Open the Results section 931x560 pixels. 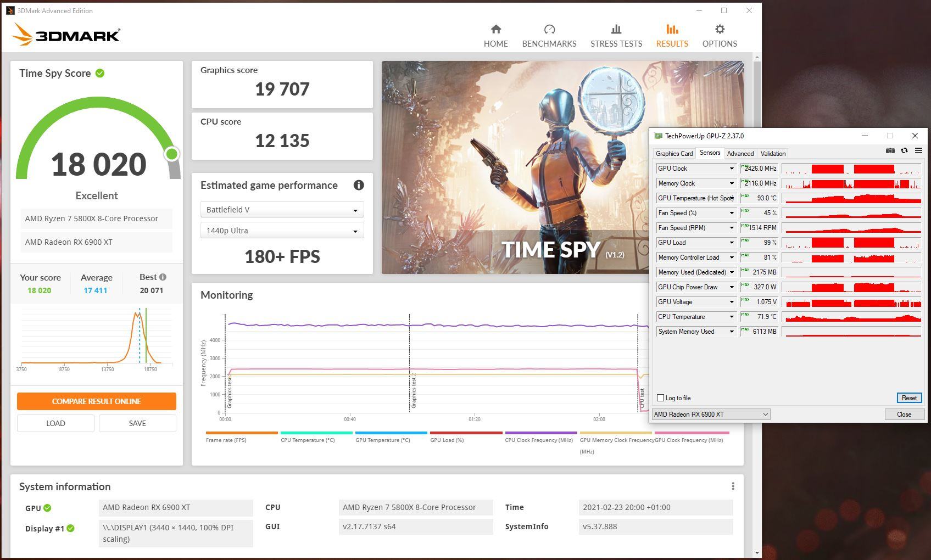tap(672, 36)
